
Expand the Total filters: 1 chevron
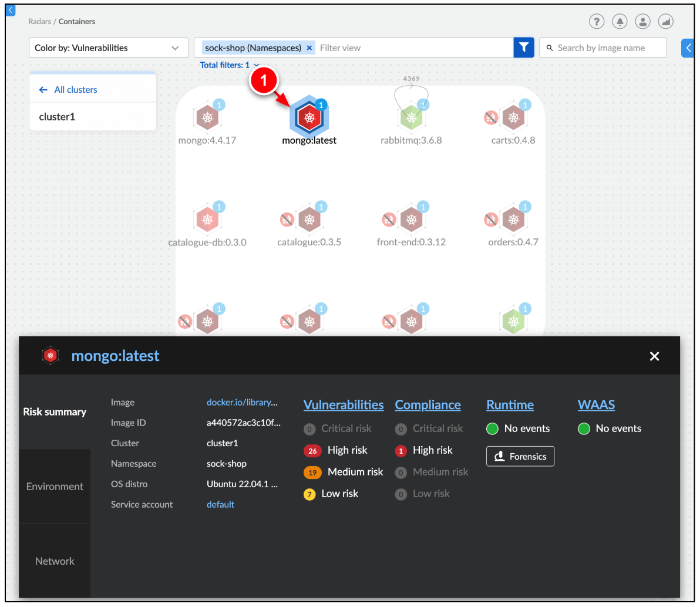(x=257, y=65)
